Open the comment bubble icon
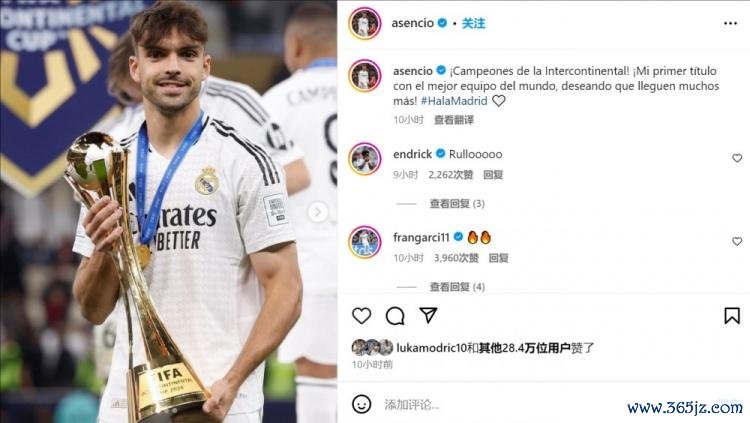 pyautogui.click(x=395, y=316)
